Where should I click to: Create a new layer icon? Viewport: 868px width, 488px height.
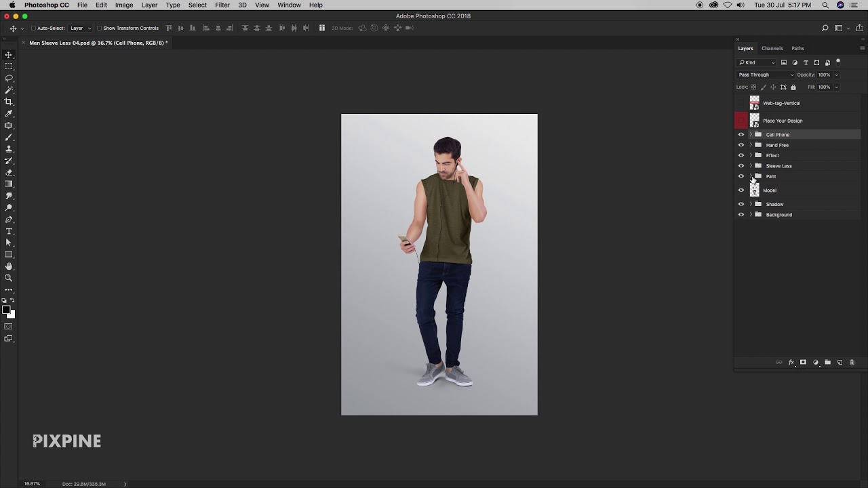tap(840, 363)
